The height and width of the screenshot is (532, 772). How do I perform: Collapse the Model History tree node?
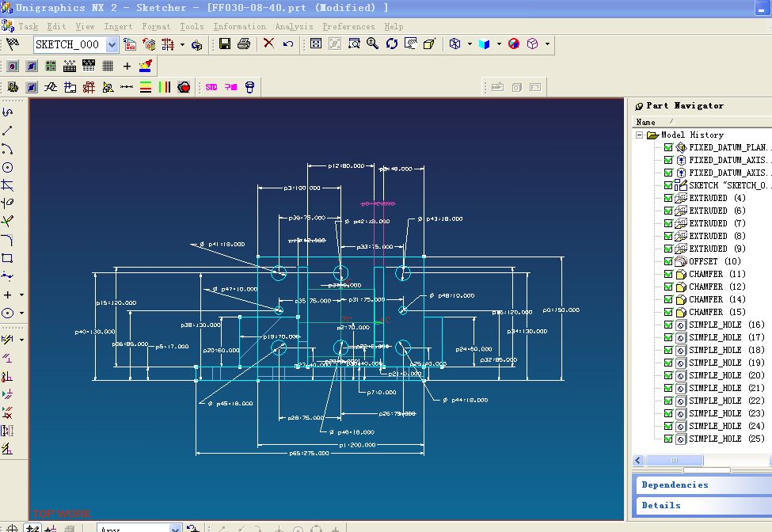coord(639,135)
